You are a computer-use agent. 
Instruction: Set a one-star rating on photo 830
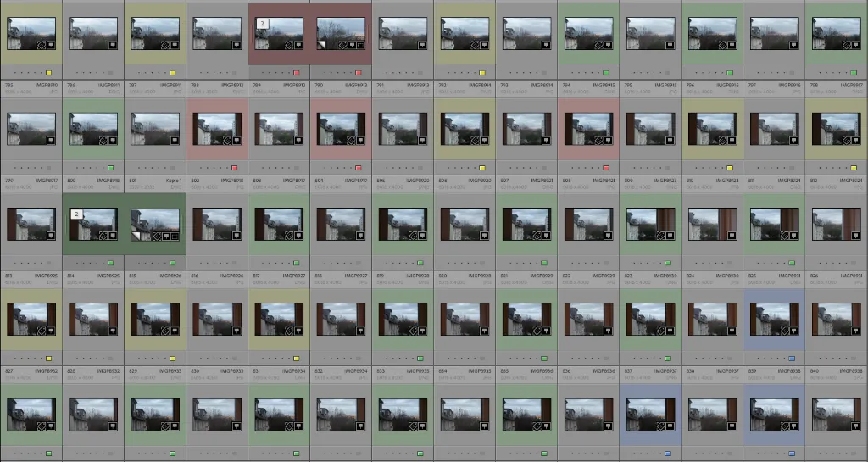click(201, 454)
